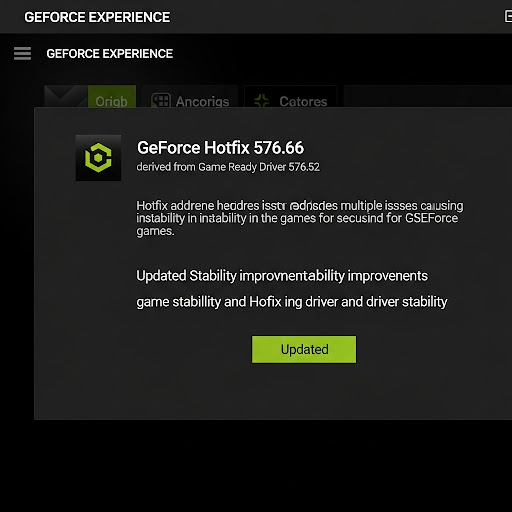This screenshot has width=512, height=512.
Task: Click the 'Updated Stability' improvements line
Action: pos(282,276)
